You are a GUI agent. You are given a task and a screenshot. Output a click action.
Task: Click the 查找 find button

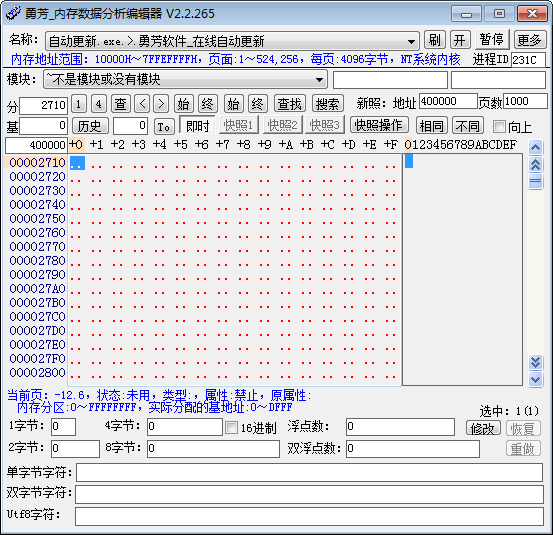pyautogui.click(x=290, y=104)
